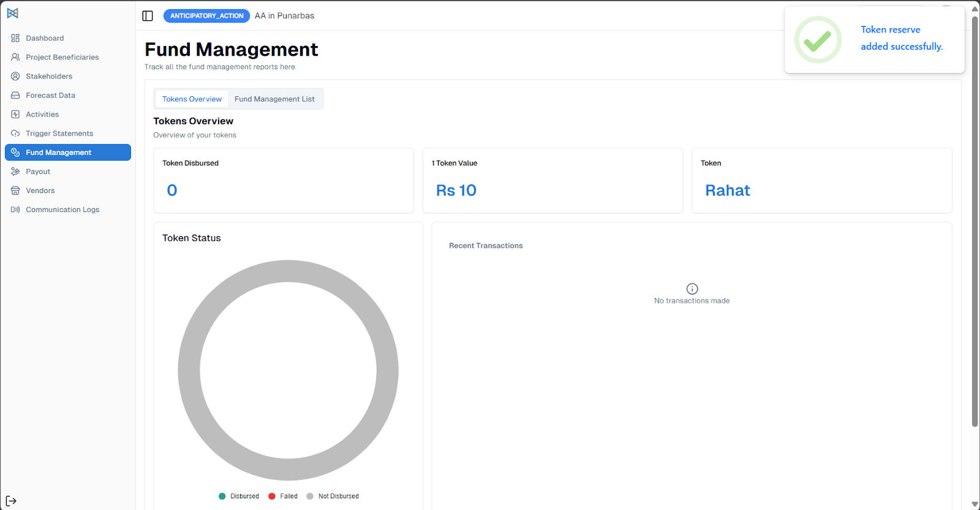Click the Fund Management page title
This screenshot has height=510, width=980.
[232, 49]
